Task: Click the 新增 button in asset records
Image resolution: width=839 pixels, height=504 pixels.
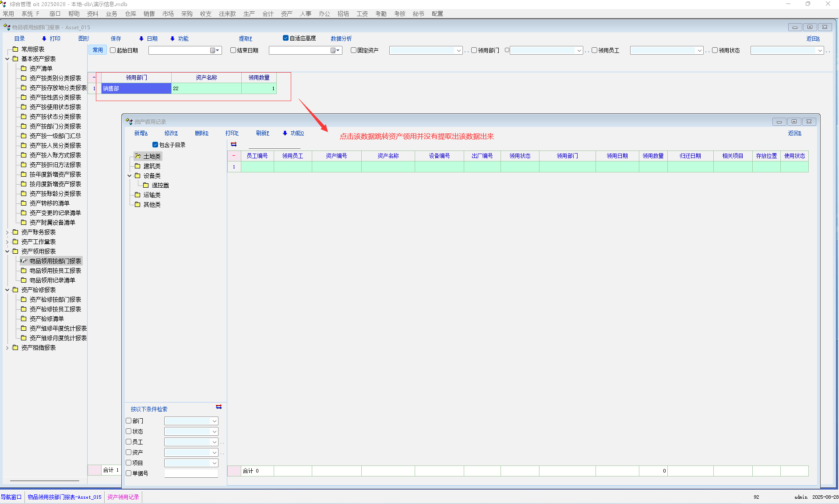Action: click(x=141, y=133)
